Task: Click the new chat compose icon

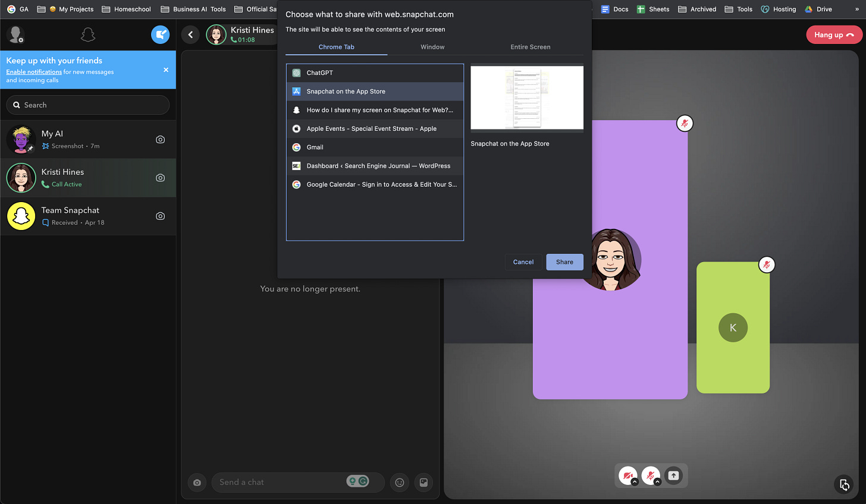Action: pyautogui.click(x=160, y=35)
